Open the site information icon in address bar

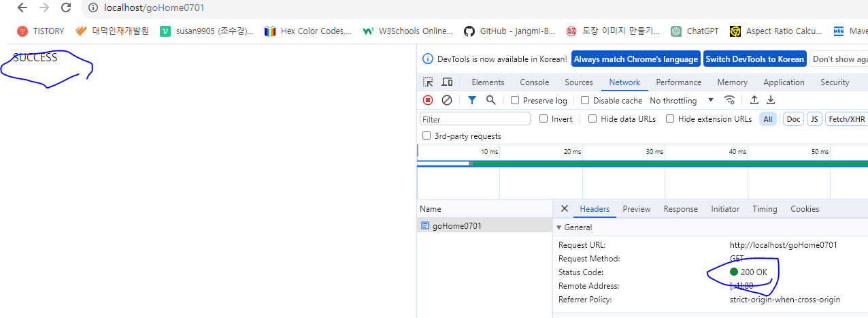(x=93, y=8)
